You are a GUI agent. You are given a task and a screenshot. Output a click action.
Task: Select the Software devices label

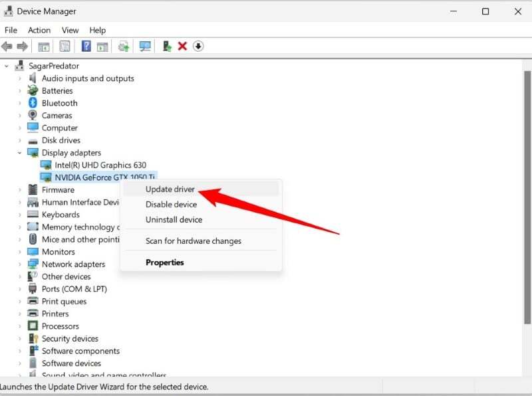pyautogui.click(x=71, y=363)
